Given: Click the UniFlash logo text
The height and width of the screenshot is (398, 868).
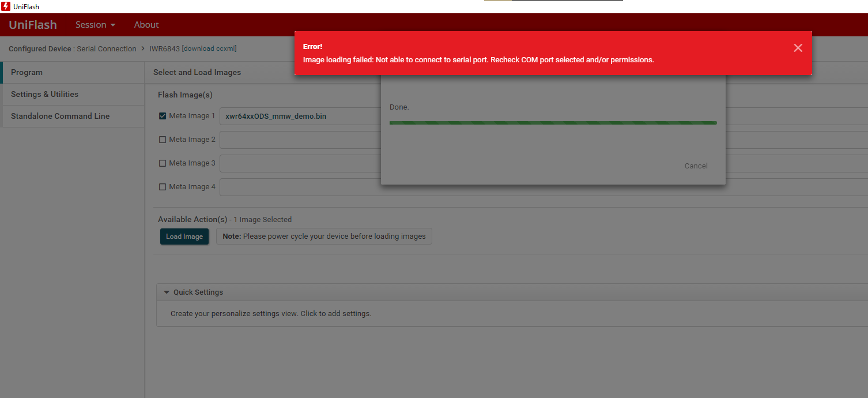Looking at the screenshot, I should (x=33, y=25).
